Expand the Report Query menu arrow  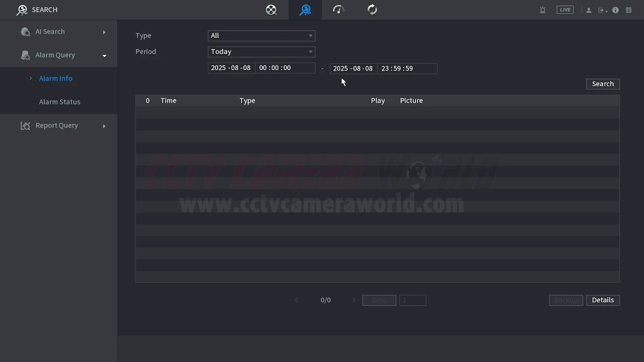click(x=104, y=126)
